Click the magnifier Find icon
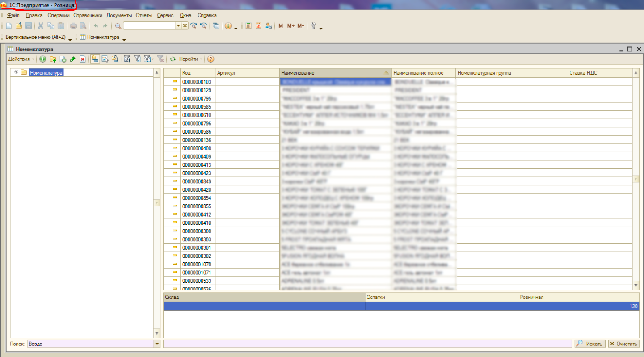The image size is (644, 357). pos(118,26)
